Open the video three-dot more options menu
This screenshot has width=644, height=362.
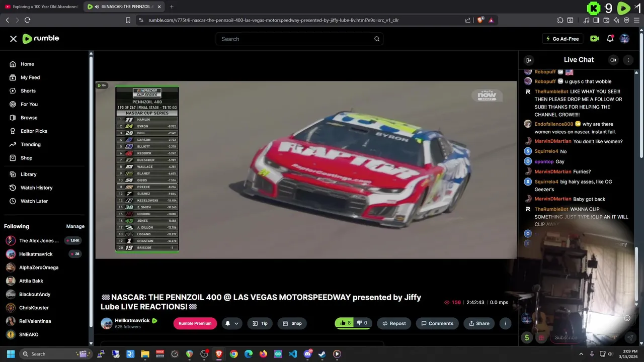click(505, 323)
